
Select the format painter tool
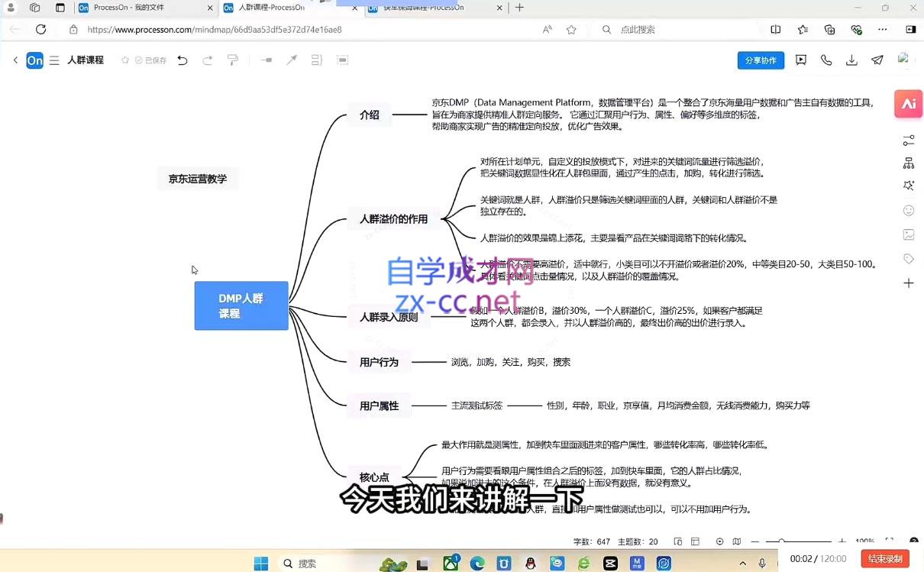pos(233,60)
